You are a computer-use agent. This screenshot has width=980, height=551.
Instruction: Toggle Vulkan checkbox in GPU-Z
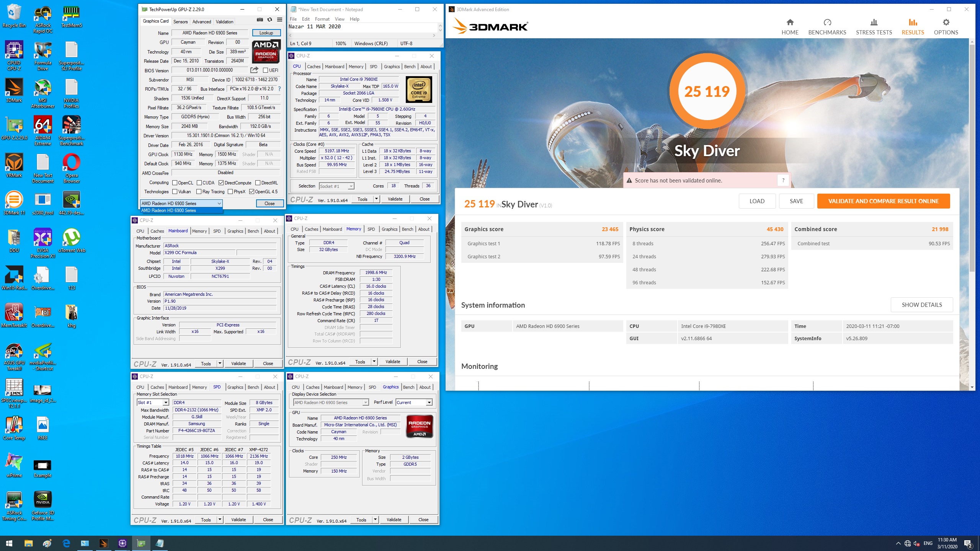tap(175, 192)
